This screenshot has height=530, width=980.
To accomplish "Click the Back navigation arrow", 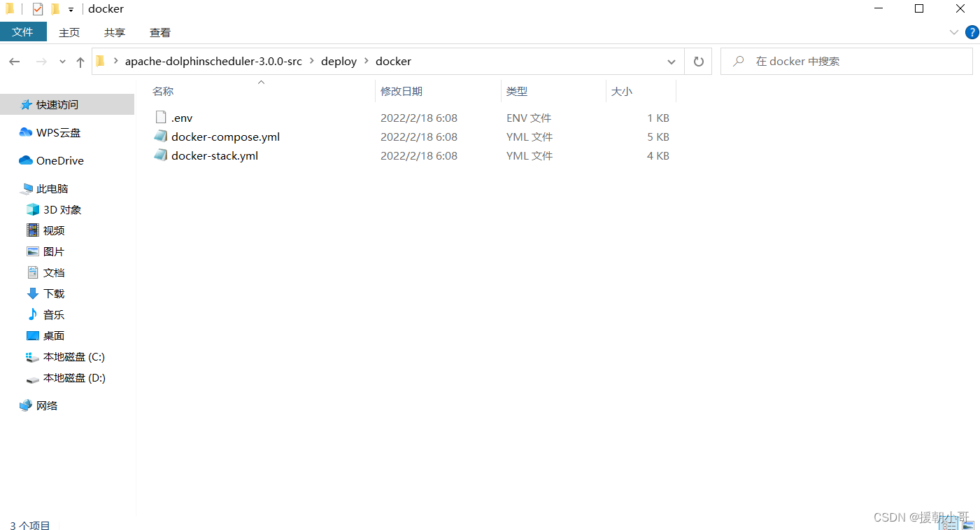I will pyautogui.click(x=15, y=62).
